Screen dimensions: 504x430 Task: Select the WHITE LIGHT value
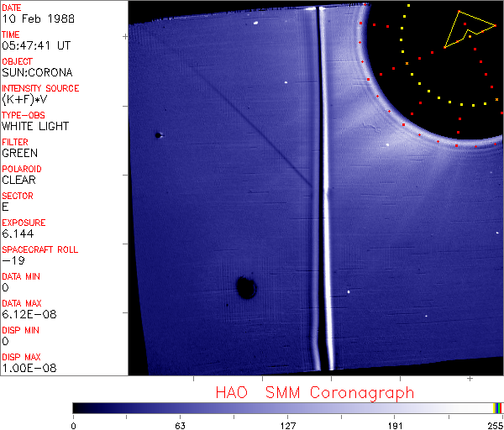(35, 126)
